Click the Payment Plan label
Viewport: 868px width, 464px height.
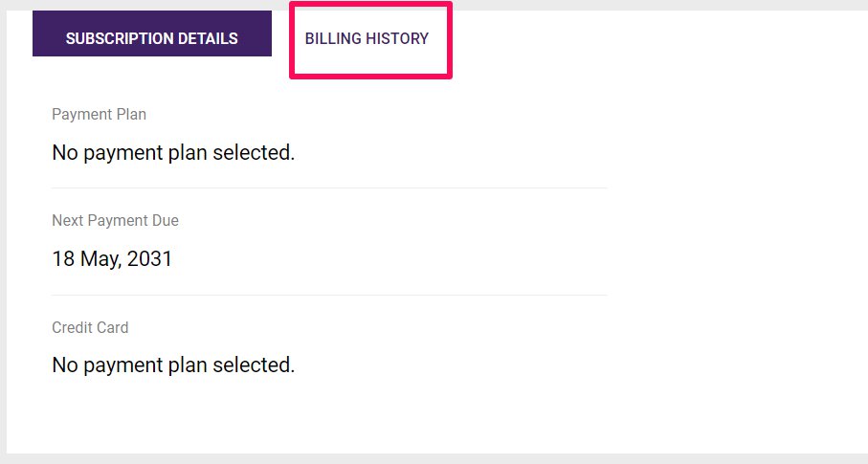99,115
